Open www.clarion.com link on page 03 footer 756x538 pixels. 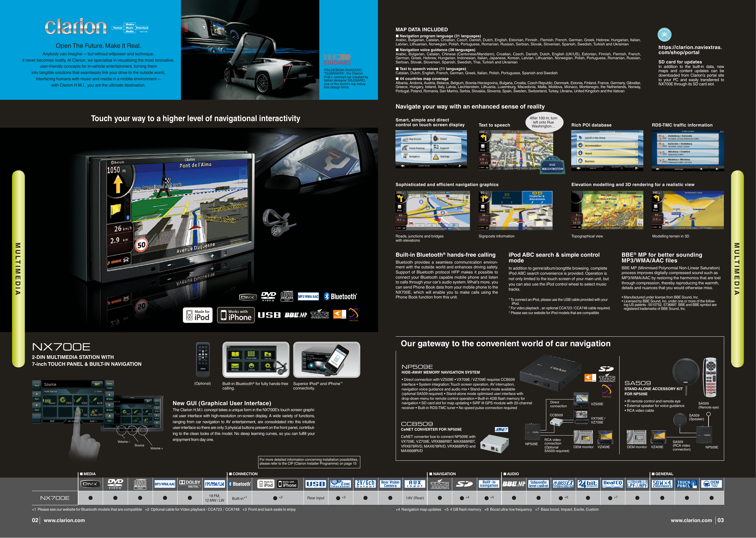(691, 521)
